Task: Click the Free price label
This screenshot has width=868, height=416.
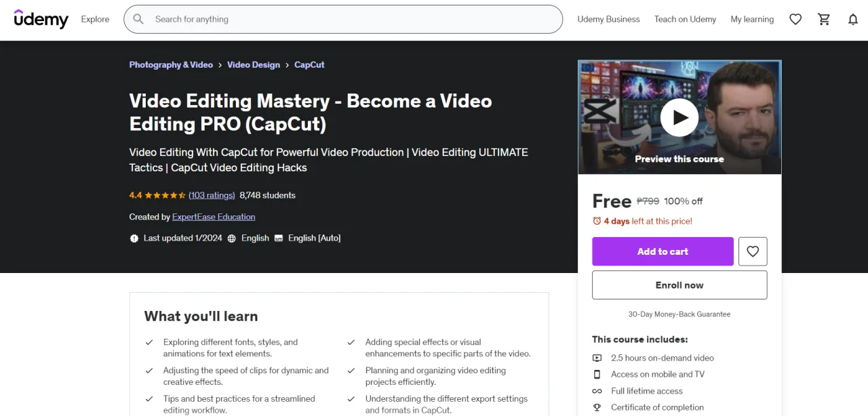Action: (x=612, y=201)
